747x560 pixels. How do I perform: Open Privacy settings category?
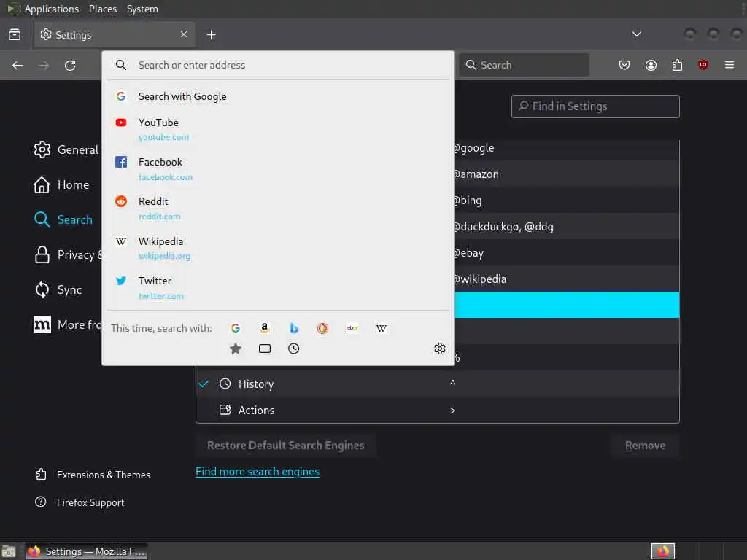[68, 254]
